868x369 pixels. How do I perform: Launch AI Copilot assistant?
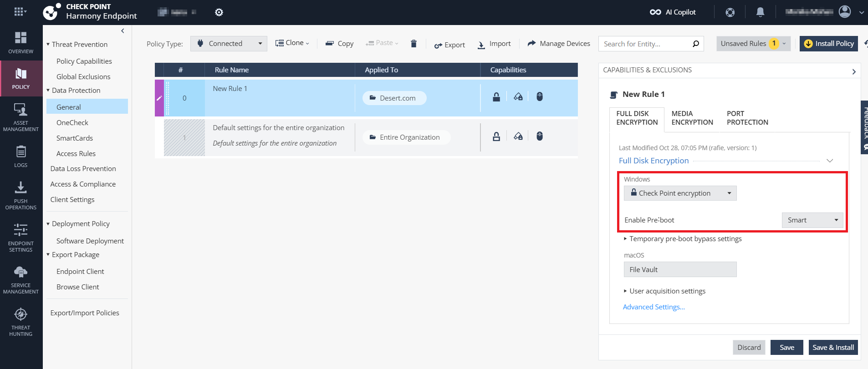coord(673,12)
